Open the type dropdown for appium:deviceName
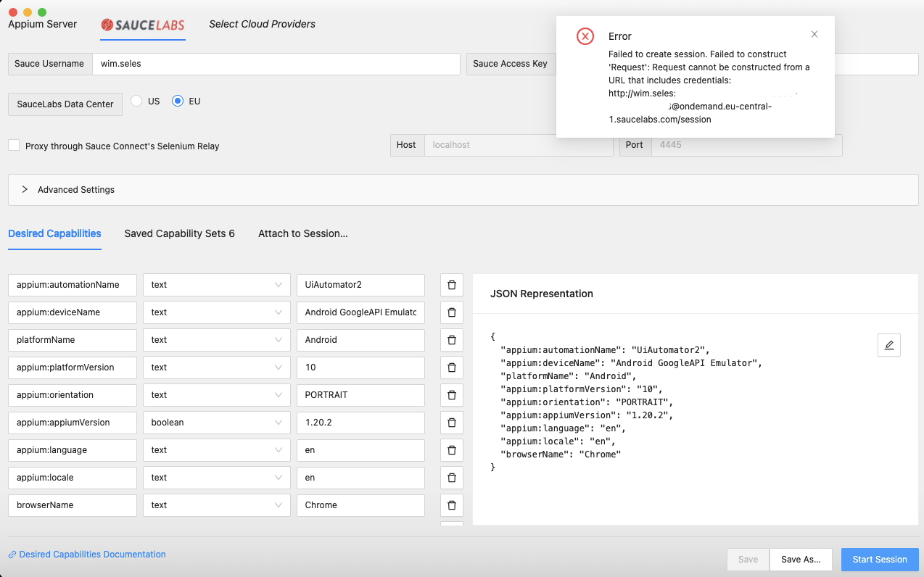Image resolution: width=924 pixels, height=577 pixels. 216,312
